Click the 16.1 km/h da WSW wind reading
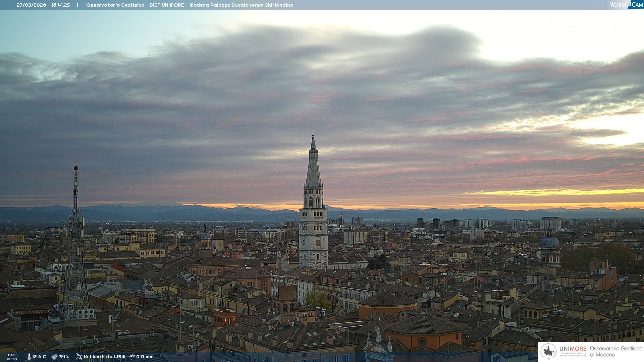 click(x=104, y=357)
